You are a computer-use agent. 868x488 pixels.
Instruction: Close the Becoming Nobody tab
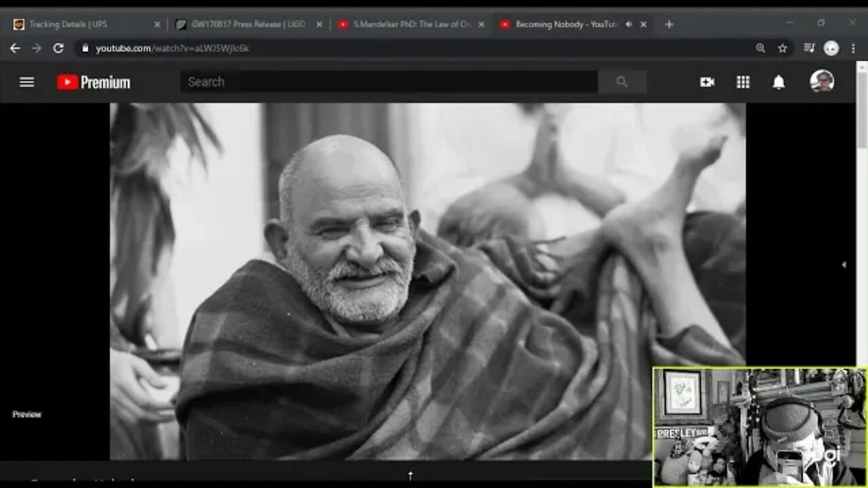(644, 24)
